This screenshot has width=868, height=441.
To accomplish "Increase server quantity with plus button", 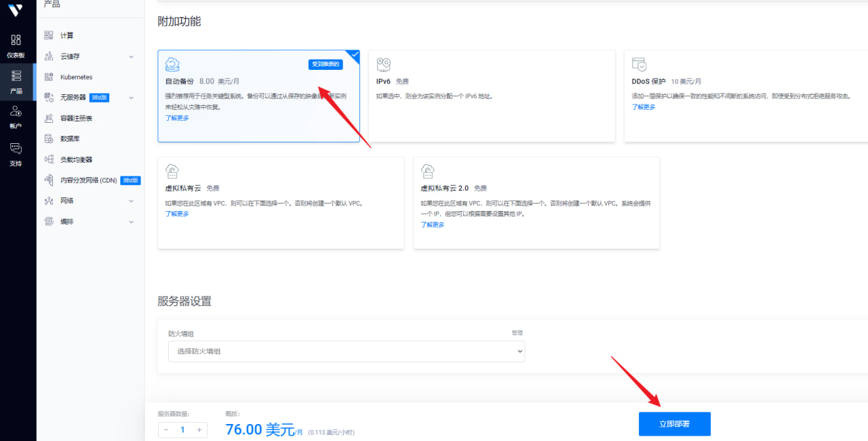I will (x=199, y=430).
